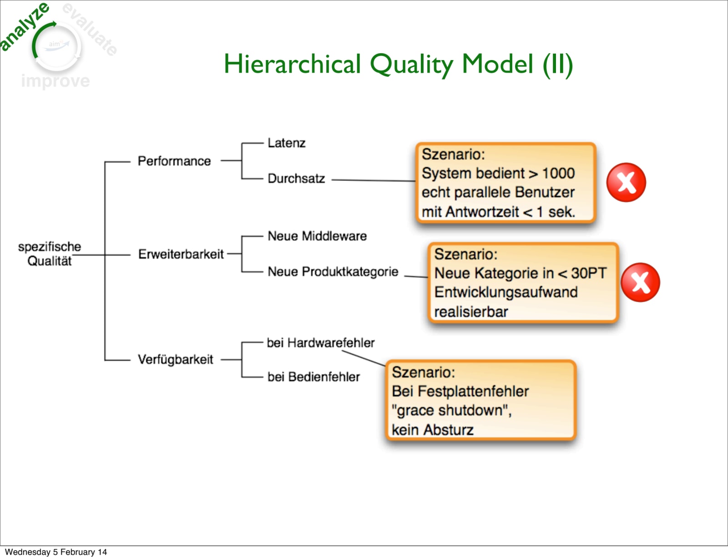This screenshot has width=728, height=560.
Task: Select the scenario box 'Neue Kategorie in < 30PT'
Action: tap(523, 283)
